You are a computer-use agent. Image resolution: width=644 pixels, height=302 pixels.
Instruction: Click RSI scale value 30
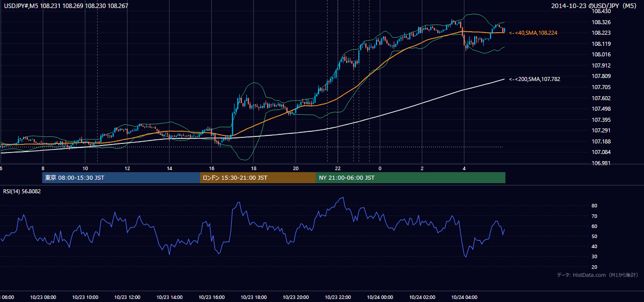click(595, 257)
